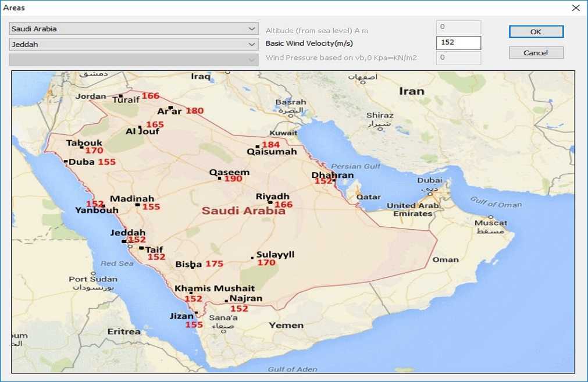This screenshot has width=588, height=382.
Task: Close the Areas dialog window
Action: point(576,8)
